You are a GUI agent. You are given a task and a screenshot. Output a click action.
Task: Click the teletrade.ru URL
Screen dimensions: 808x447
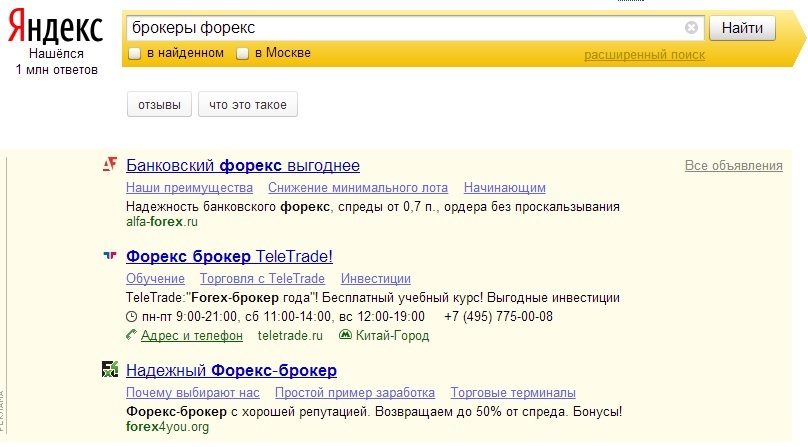coord(290,336)
